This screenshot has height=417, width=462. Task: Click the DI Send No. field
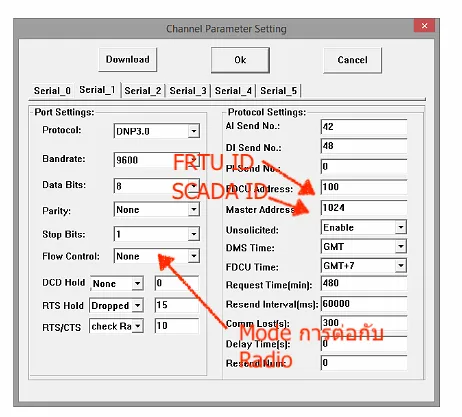coord(364,146)
